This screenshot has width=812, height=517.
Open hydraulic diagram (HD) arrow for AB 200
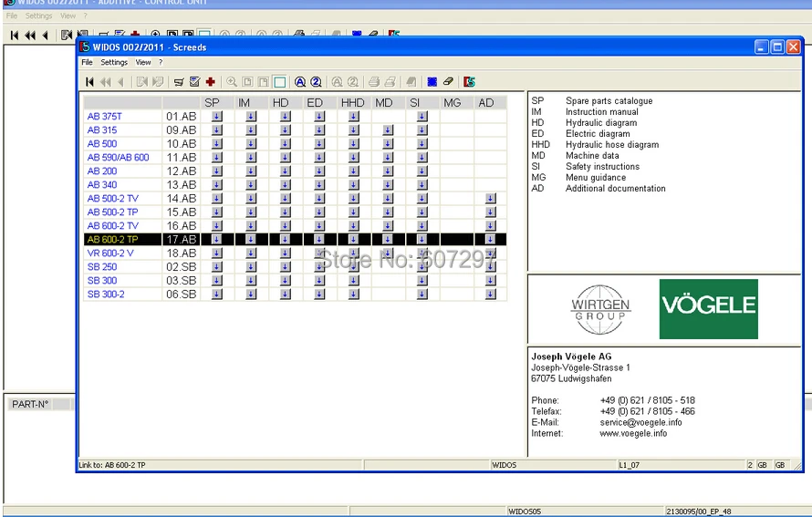(285, 171)
